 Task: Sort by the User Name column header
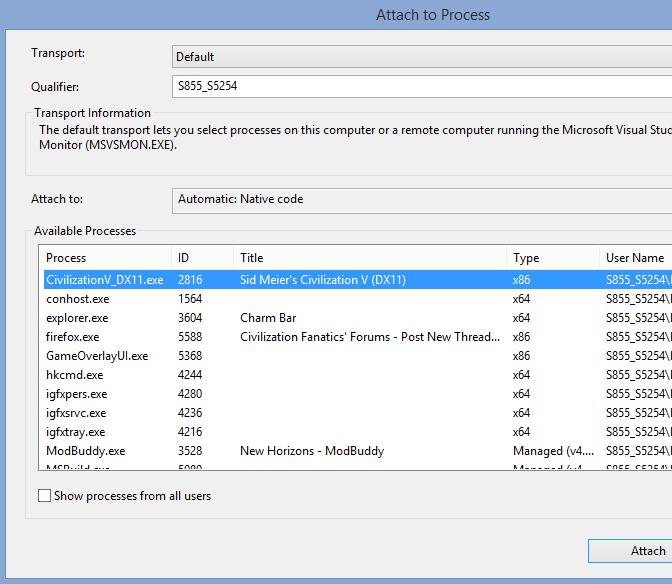coord(636,258)
